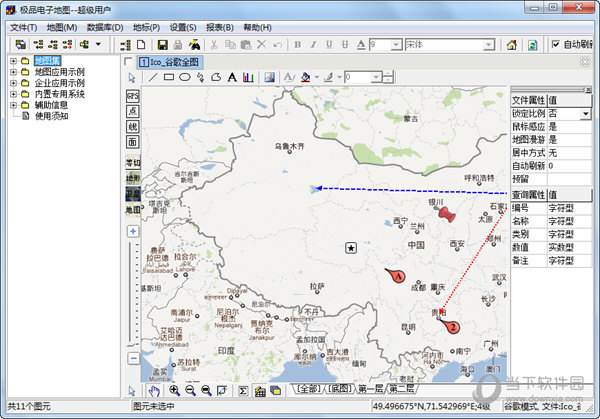This screenshot has height=419, width=600.
Task: Click the layers (yellow stack) icon
Action: click(x=276, y=391)
